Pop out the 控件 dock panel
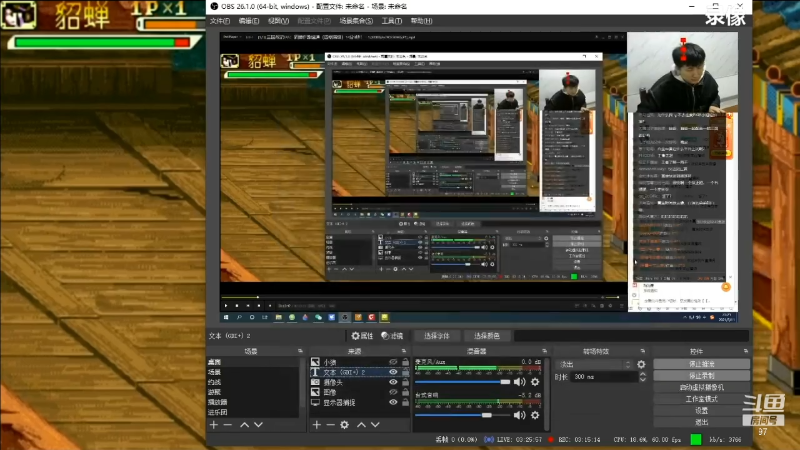 (746, 351)
